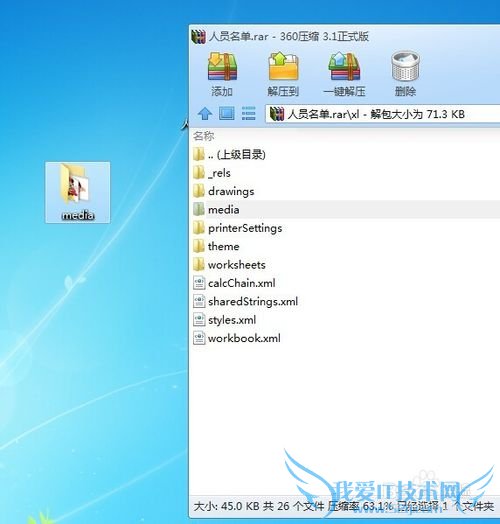Image resolution: width=500 pixels, height=524 pixels.
Task: Switch to list view mode
Action: click(x=248, y=113)
